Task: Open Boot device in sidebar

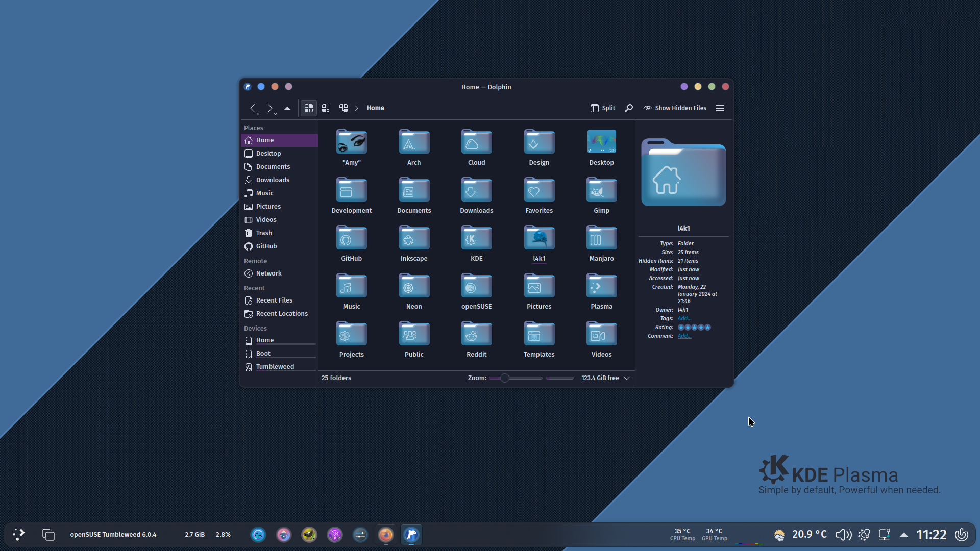Action: click(x=279, y=354)
